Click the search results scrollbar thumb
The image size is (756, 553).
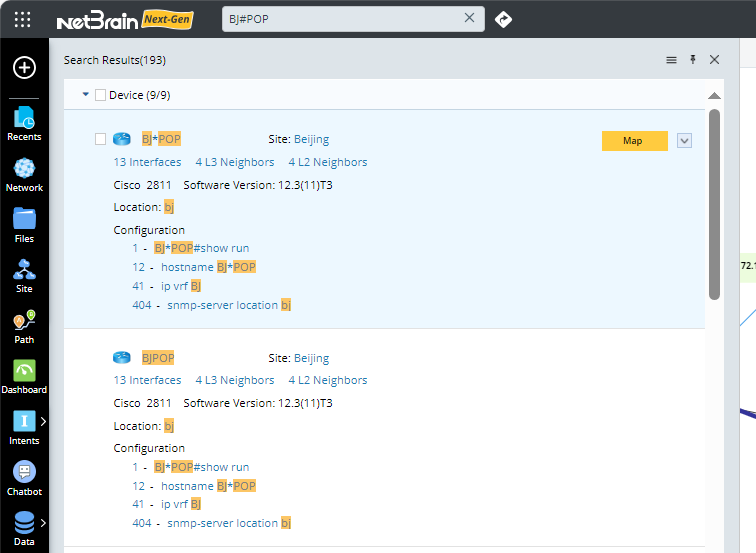(x=715, y=204)
